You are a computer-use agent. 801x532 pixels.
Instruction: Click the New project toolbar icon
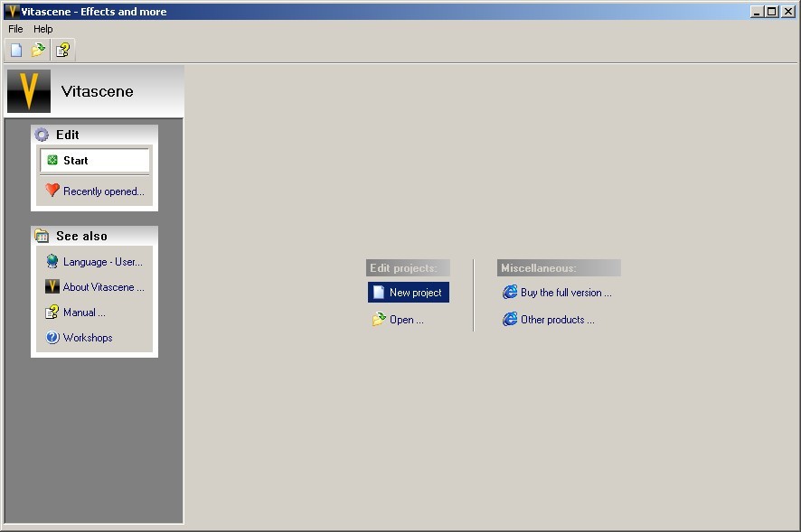[16, 50]
